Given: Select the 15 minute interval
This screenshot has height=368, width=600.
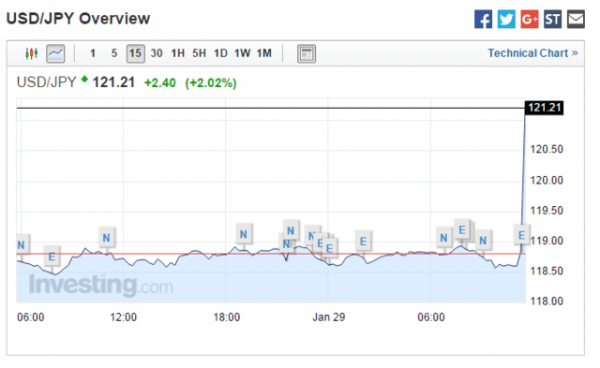Looking at the screenshot, I should (135, 53).
